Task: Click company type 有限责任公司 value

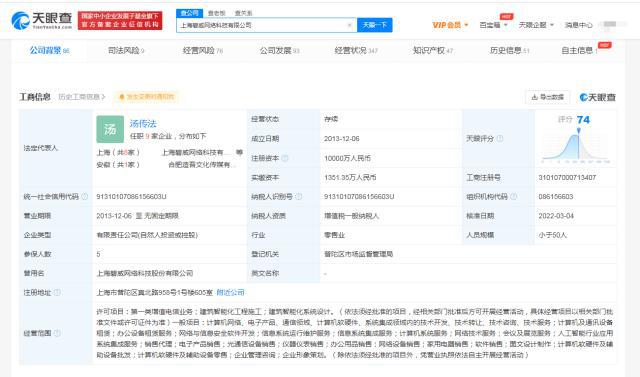Action: (x=147, y=235)
